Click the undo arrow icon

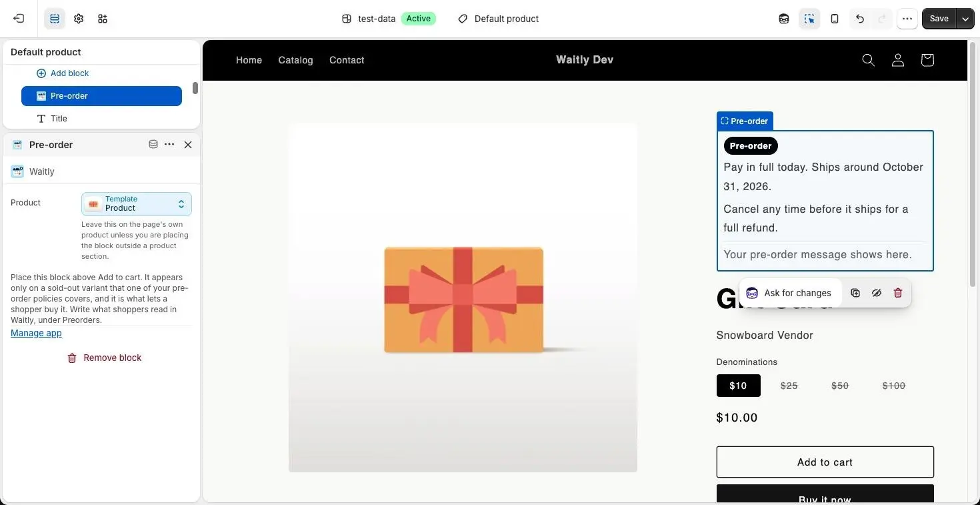tap(860, 19)
